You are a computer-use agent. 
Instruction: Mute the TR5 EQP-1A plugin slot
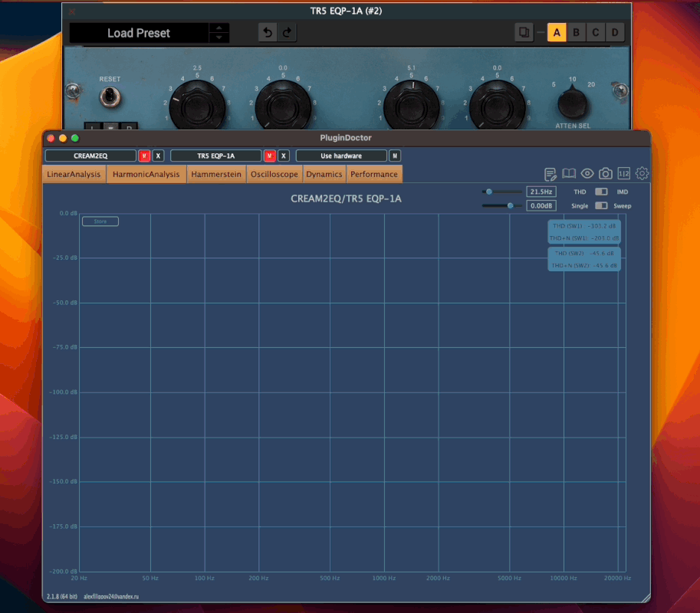[269, 156]
